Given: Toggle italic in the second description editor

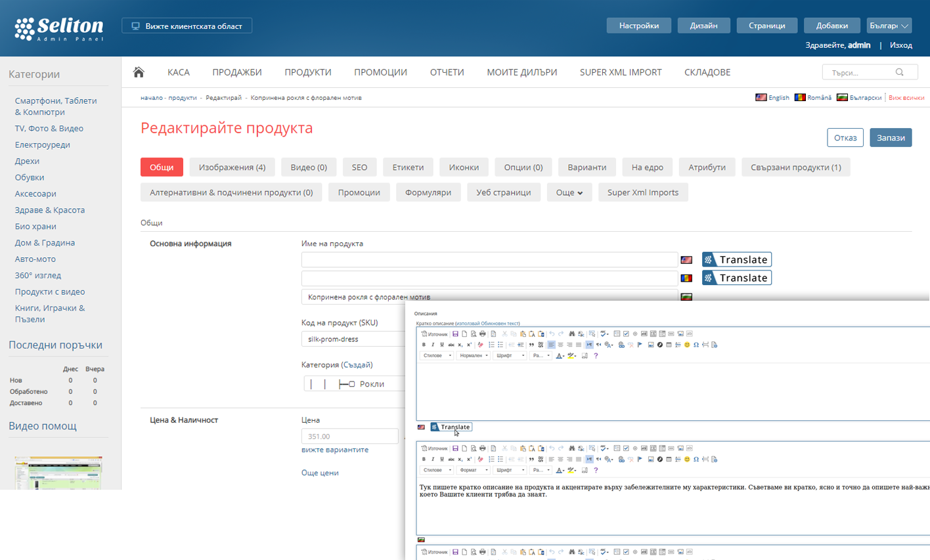Looking at the screenshot, I should (x=433, y=460).
